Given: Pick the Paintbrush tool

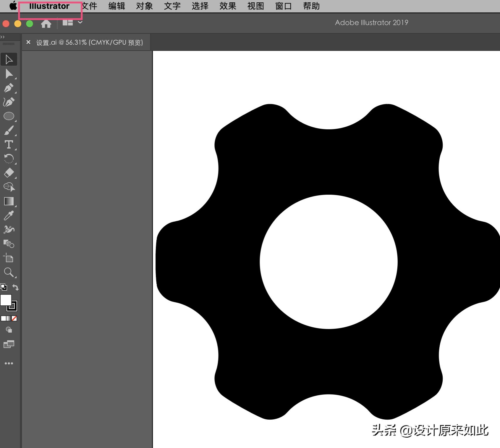Looking at the screenshot, I should pyautogui.click(x=9, y=130).
